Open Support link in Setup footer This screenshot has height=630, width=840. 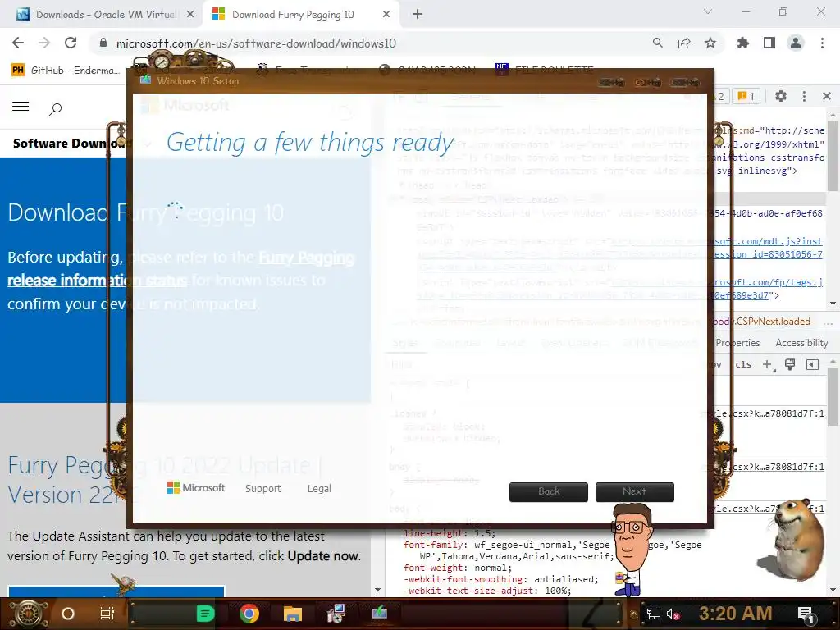[x=263, y=489]
